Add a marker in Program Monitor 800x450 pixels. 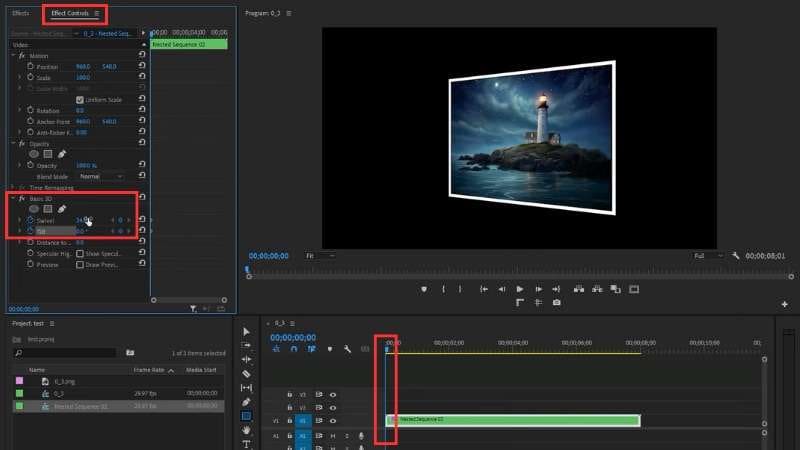pyautogui.click(x=424, y=289)
